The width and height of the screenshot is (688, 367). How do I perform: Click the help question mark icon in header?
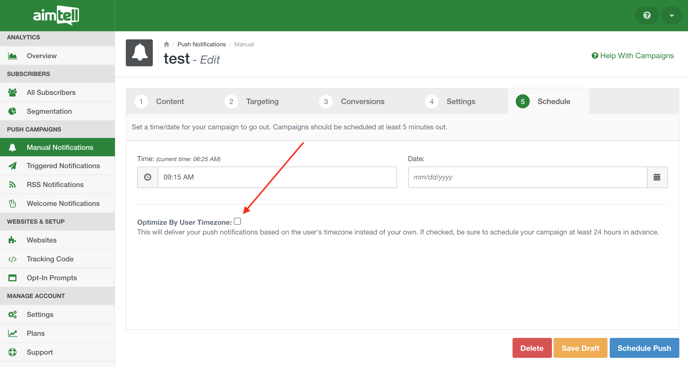(647, 15)
